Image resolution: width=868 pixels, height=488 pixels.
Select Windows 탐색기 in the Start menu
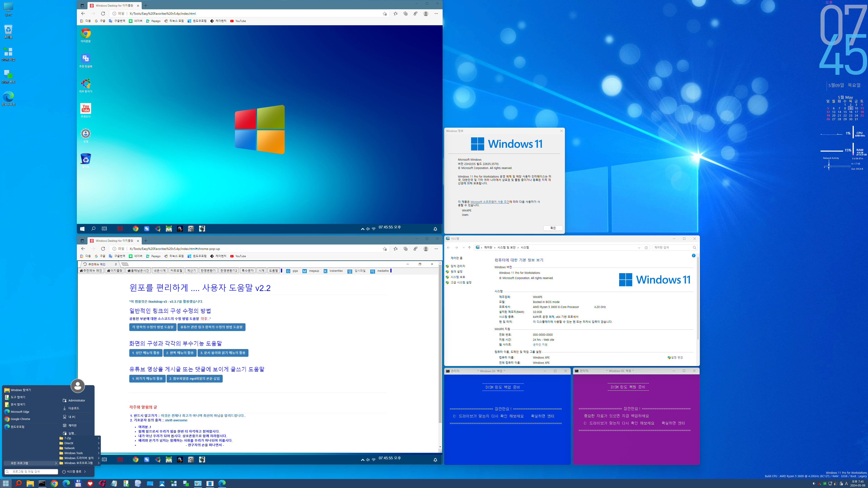(x=31, y=390)
